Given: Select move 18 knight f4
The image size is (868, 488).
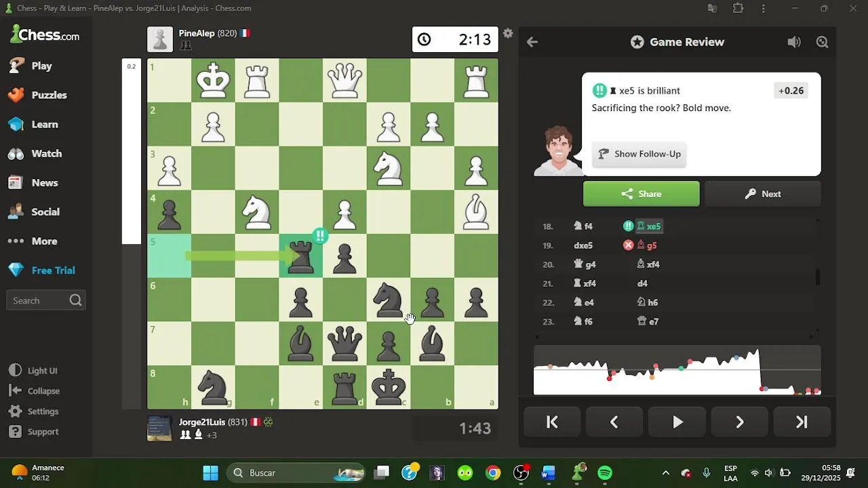Looking at the screenshot, I should coord(583,226).
